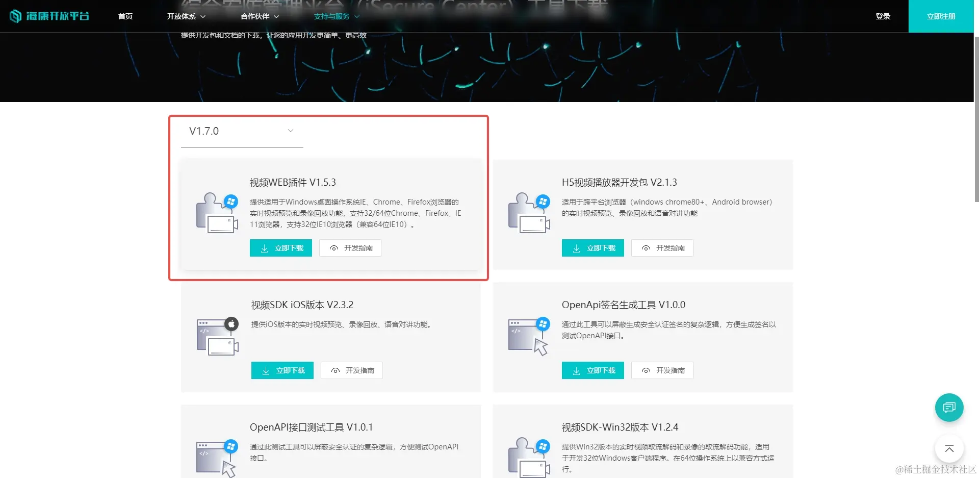Click the OpenAPI接口测试工具 icon

217,458
